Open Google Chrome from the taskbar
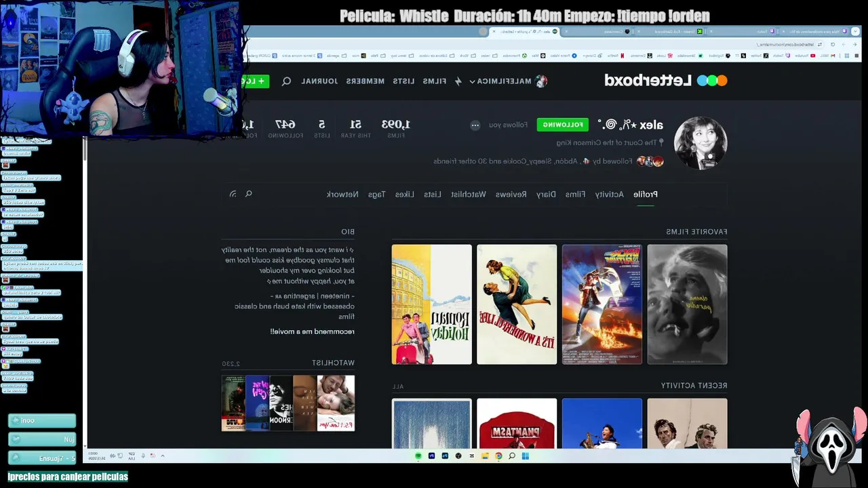 point(498,456)
